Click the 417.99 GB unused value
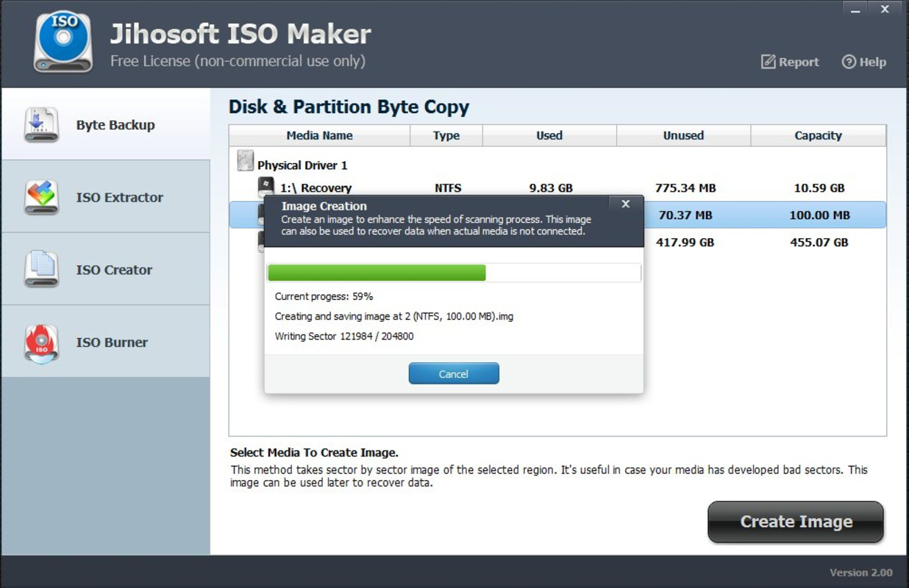The height and width of the screenshot is (588, 909). point(685,242)
